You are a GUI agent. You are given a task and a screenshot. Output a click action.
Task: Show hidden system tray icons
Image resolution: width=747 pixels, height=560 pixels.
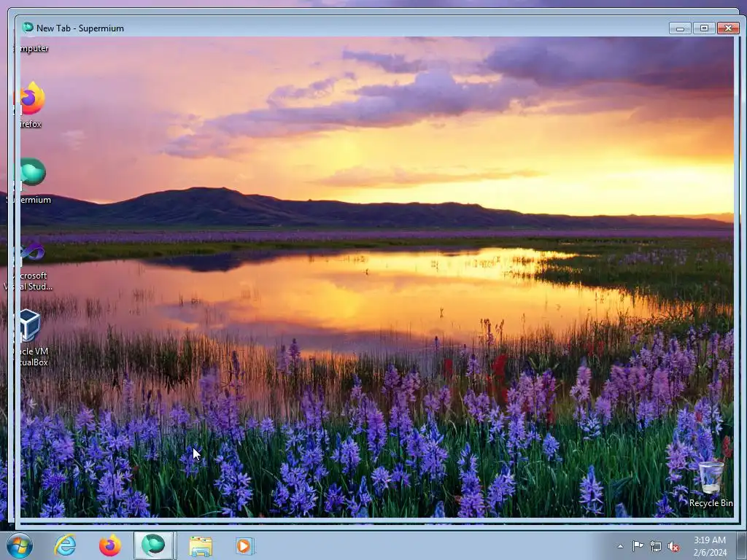pos(620,546)
